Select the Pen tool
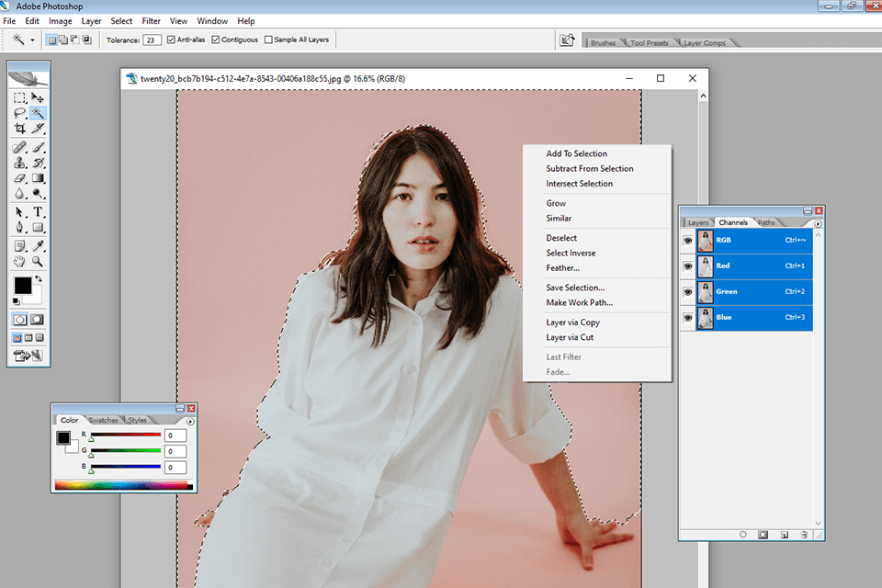Image resolution: width=882 pixels, height=588 pixels. [x=19, y=227]
